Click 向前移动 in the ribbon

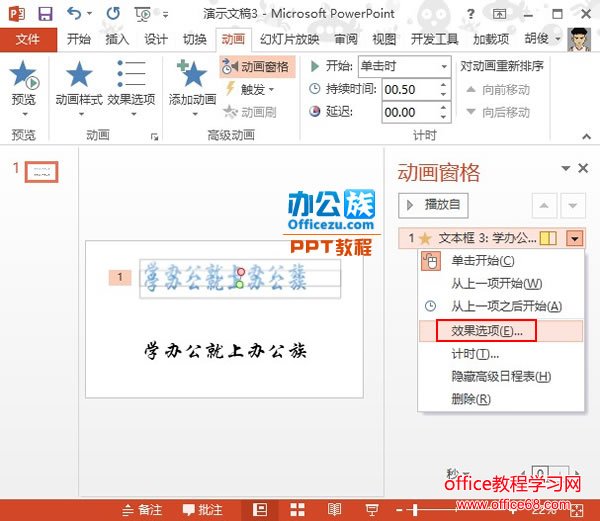point(498,90)
